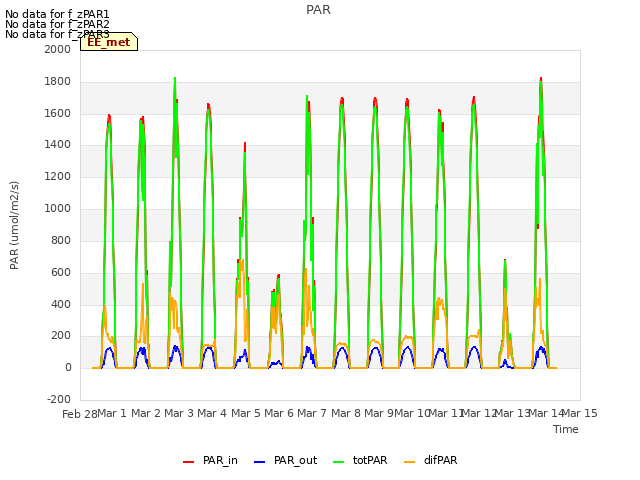This screenshot has width=640, height=480.
Task: Click the red PAR_in legend swatch
Action: point(188,462)
